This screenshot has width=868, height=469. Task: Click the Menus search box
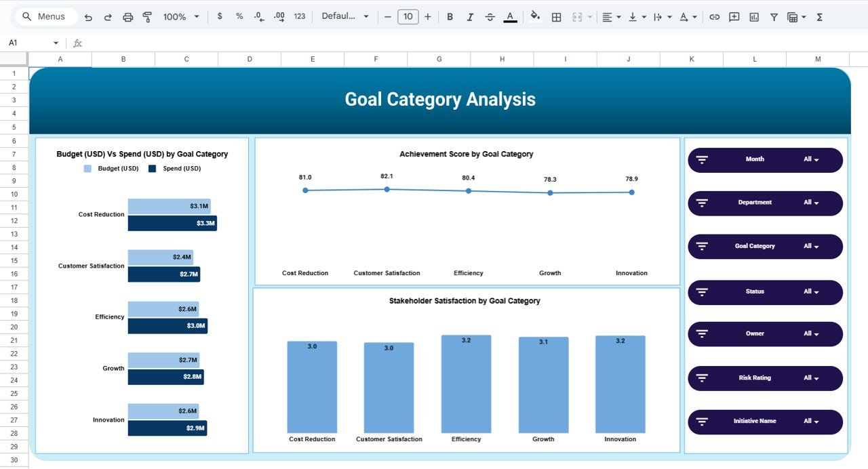[x=46, y=17]
